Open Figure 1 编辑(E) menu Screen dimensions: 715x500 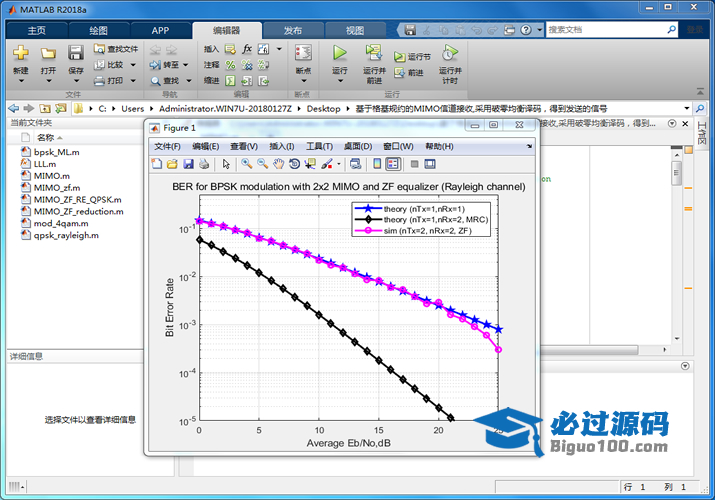(206, 146)
